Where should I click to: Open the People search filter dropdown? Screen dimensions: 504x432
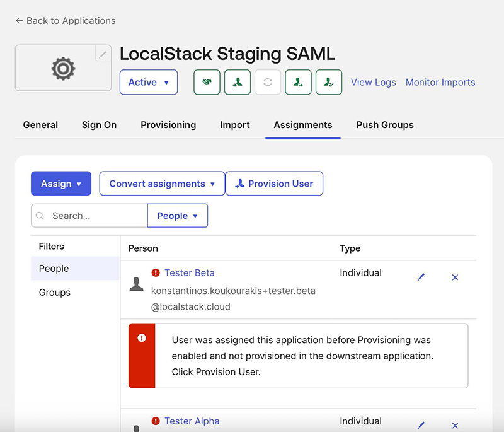point(177,216)
